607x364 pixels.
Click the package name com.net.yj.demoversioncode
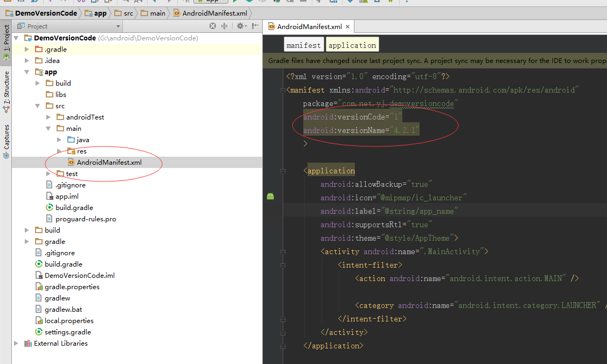point(398,104)
